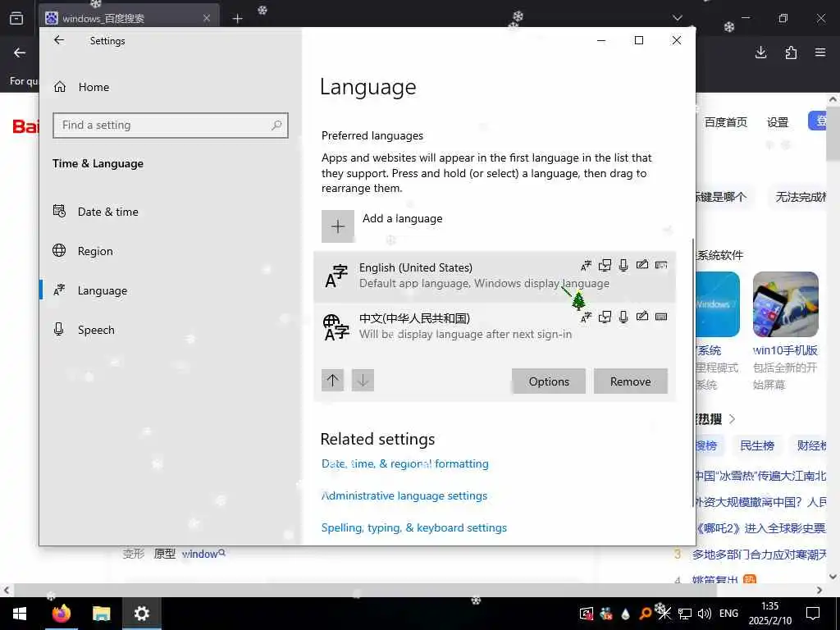Expand the 热搜 chevron on Baidu
Image resolution: width=840 pixels, height=630 pixels.
point(732,419)
